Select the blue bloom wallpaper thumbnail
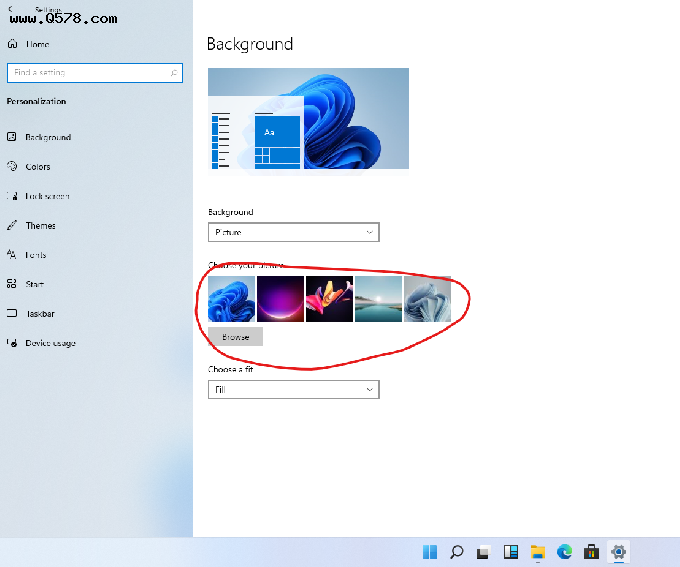The image size is (680, 567). click(x=232, y=299)
